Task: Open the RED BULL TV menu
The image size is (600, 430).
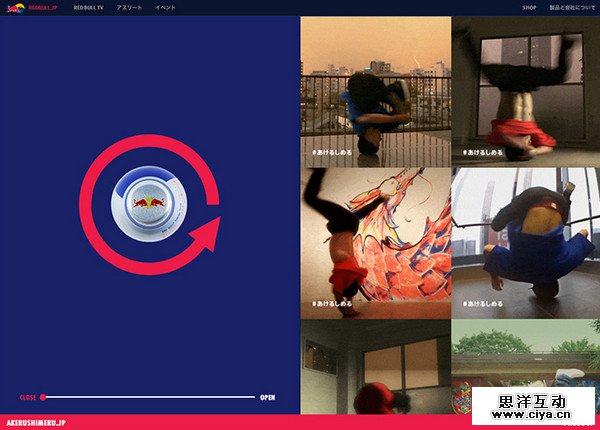Action: pos(88,8)
